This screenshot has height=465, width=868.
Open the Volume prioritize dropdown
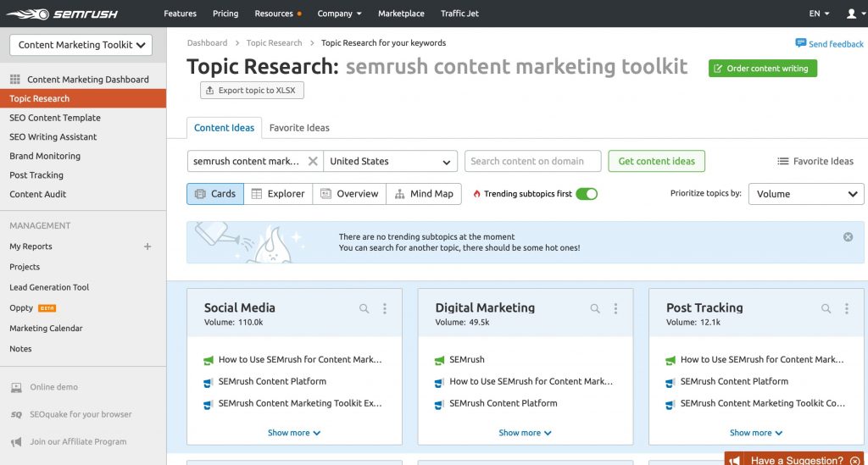click(x=806, y=194)
